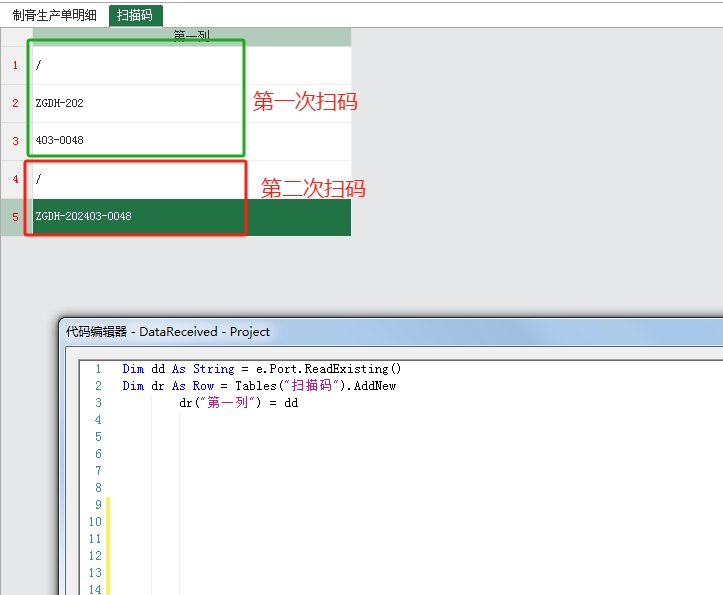Screen dimensions: 723x595
Task: Click the cell with ZGDH-202403-0048
Action: (x=192, y=217)
